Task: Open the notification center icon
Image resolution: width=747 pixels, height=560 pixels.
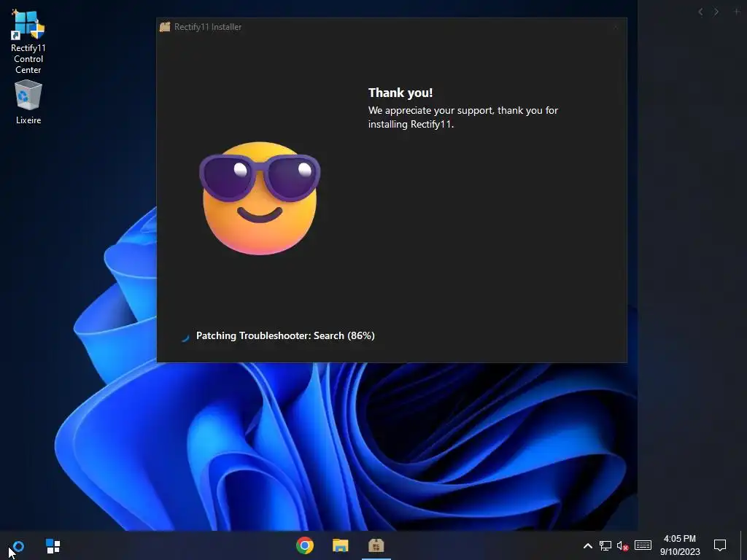Action: pos(720,545)
